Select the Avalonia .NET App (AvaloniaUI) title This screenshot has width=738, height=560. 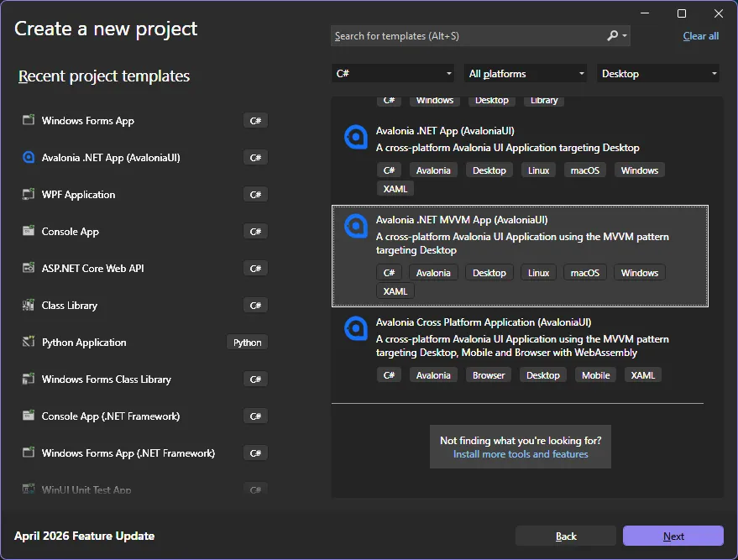[445, 131]
